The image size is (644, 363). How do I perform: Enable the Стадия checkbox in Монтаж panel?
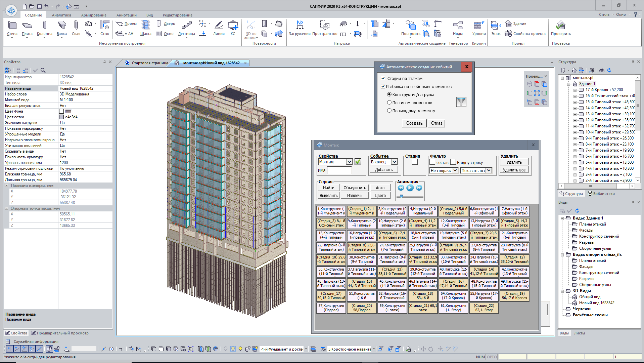[415, 162]
